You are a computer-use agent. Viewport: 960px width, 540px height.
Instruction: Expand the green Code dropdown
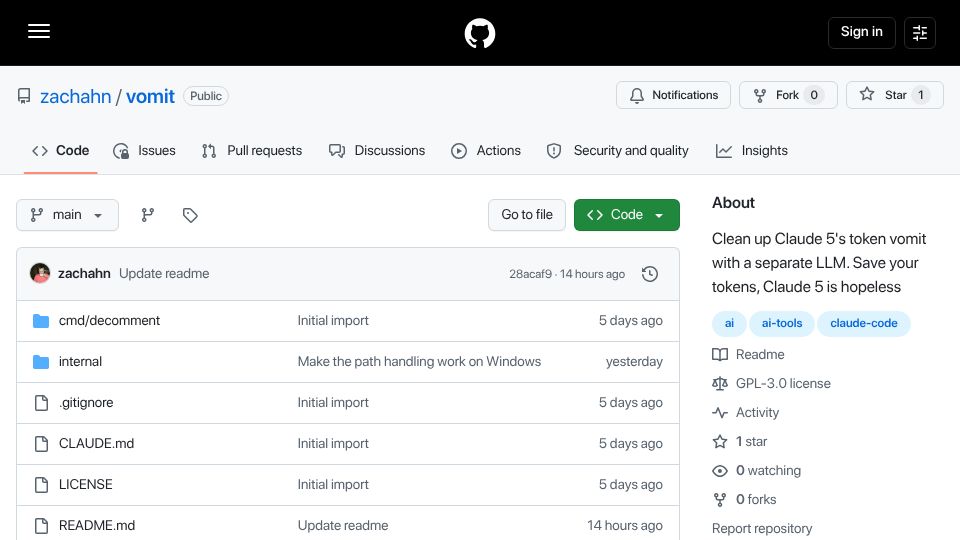626,215
